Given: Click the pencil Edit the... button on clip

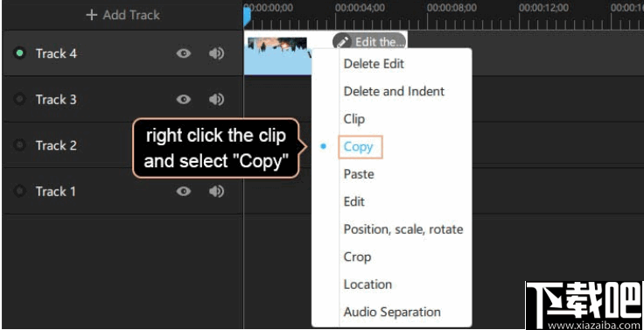Looking at the screenshot, I should click(x=369, y=41).
